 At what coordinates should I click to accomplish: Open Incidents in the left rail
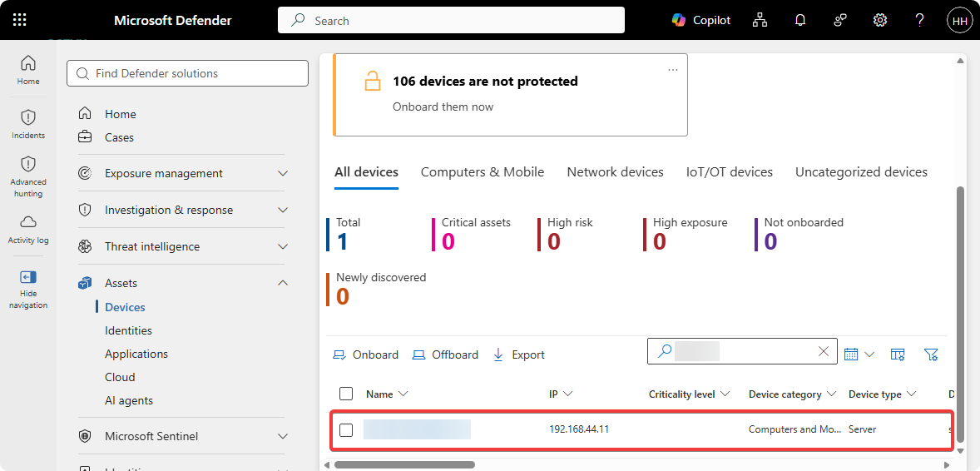(x=28, y=124)
